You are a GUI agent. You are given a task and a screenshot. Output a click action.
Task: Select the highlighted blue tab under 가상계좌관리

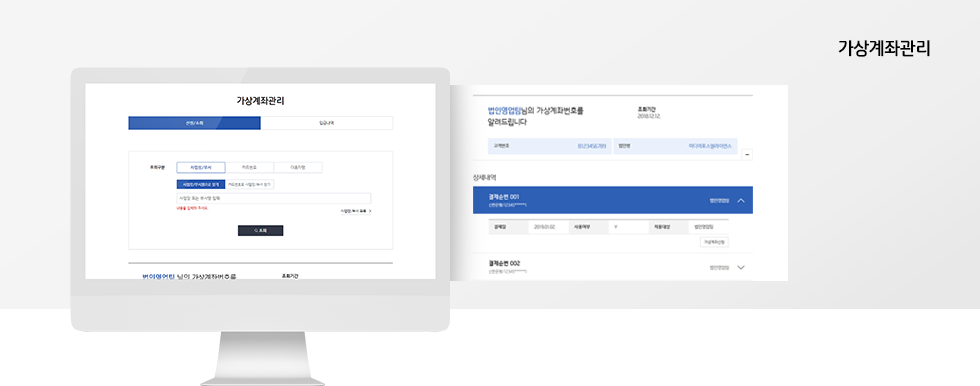[x=194, y=123]
